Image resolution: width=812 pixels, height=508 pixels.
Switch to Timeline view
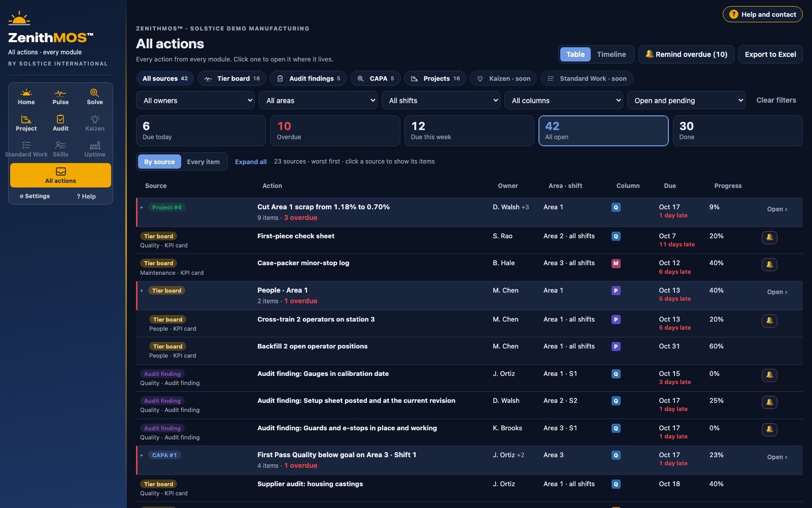[x=611, y=54]
